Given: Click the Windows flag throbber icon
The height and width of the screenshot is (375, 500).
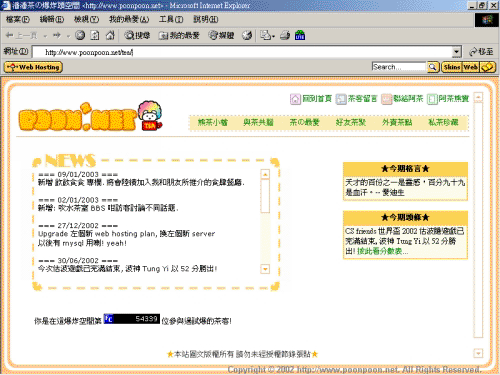Looking at the screenshot, I should point(486,20).
